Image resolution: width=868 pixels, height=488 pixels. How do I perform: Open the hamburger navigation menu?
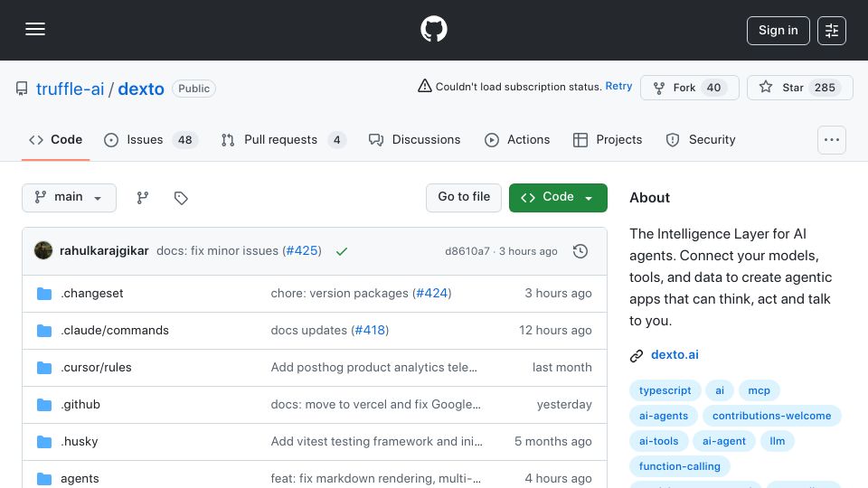tap(35, 29)
